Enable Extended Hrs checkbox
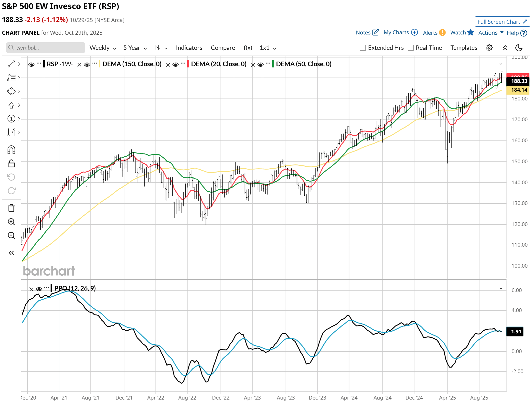 tap(363, 48)
